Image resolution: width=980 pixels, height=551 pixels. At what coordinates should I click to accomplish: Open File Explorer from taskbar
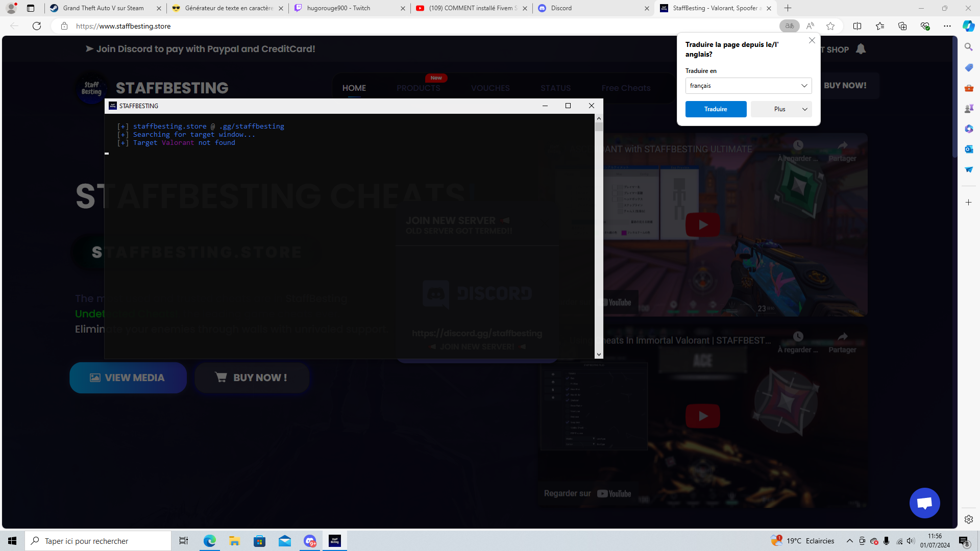234,541
